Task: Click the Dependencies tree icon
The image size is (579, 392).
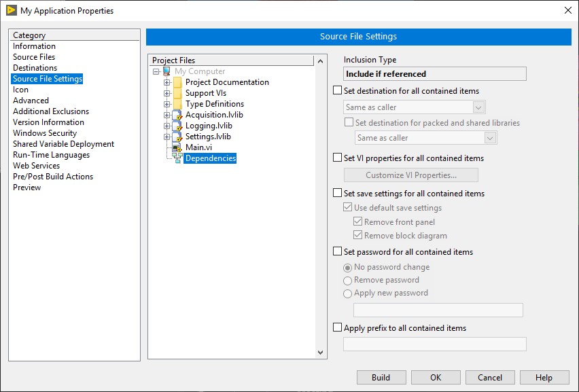Action: [x=177, y=158]
